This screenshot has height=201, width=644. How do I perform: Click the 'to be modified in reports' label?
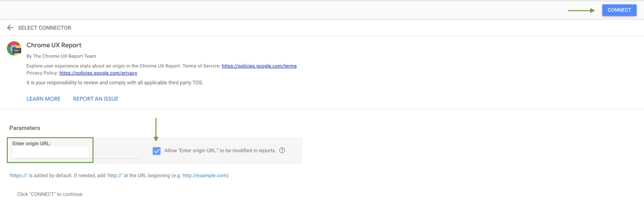(220, 151)
